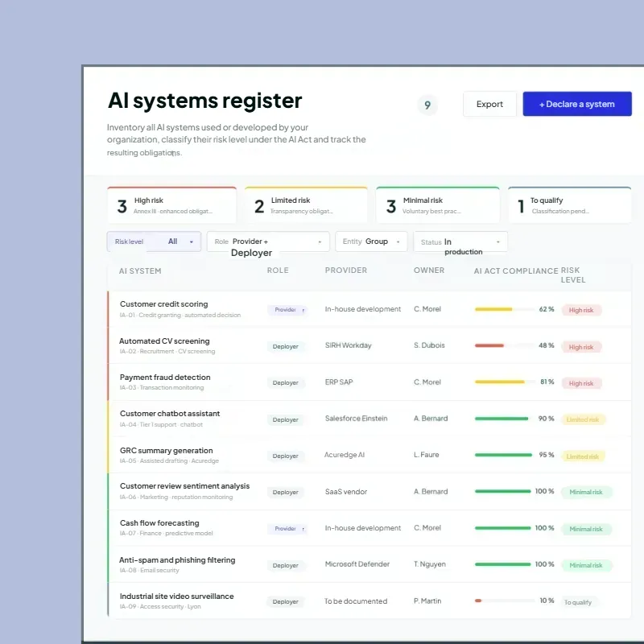Select the Minimal risk summary card

[437, 205]
